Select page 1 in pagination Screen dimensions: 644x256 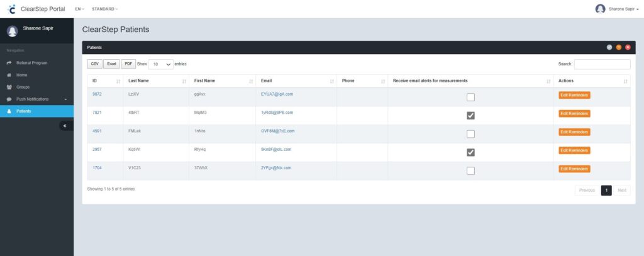tap(606, 190)
